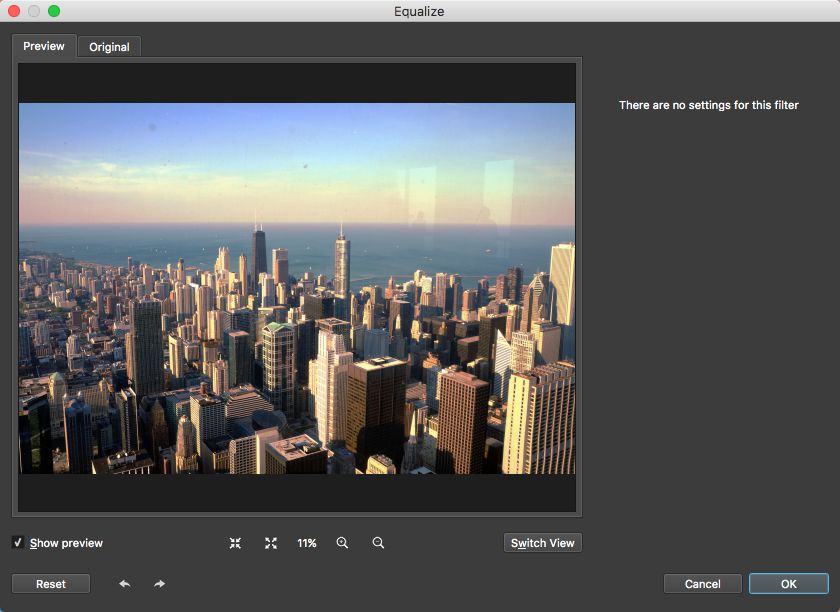Zoom in with the plus magnifier
The height and width of the screenshot is (612, 840).
(x=342, y=543)
